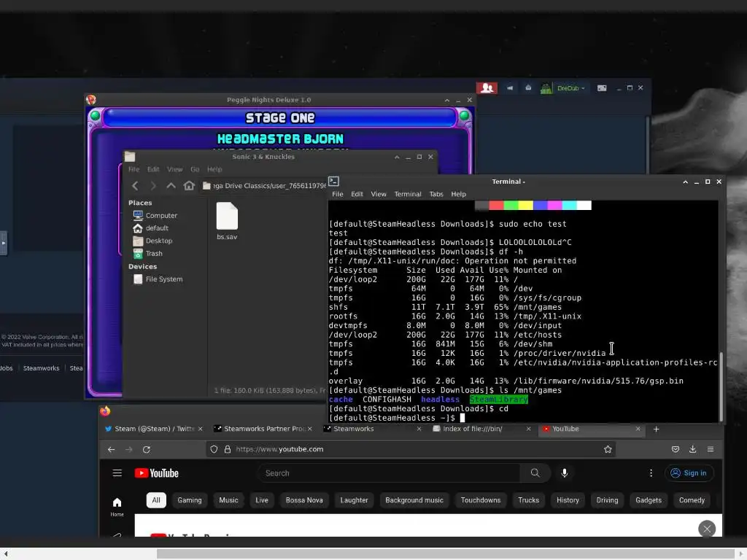
Task: Close the YouTube tab
Action: [x=638, y=429]
